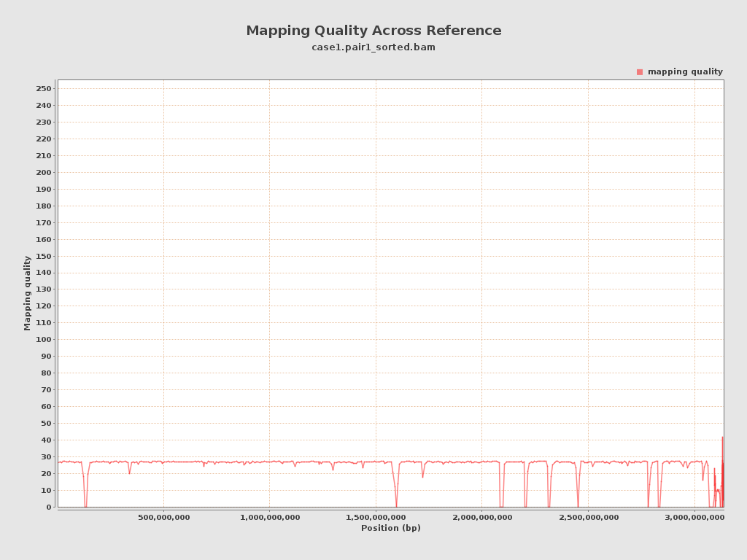Click the x-axis tick label 1,000,000,000
Viewport: 747px width, 560px height.
270,517
